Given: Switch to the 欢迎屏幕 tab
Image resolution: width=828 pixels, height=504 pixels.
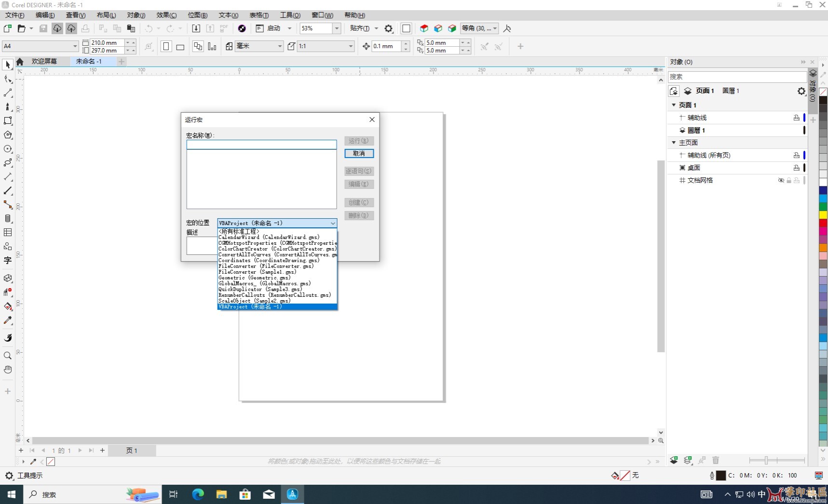Looking at the screenshot, I should click(x=44, y=61).
